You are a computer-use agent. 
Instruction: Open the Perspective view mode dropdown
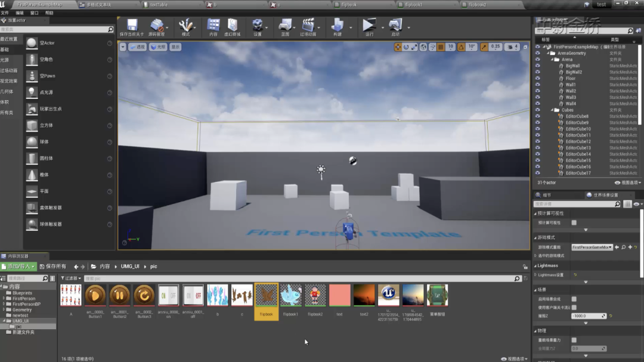click(137, 47)
